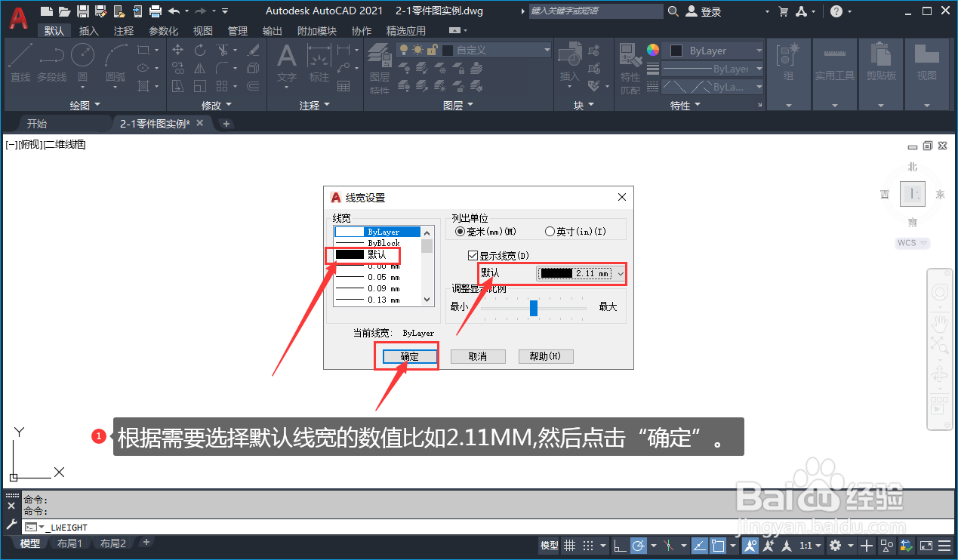
Task: Select the Mirror tool in Modify panel
Action: coord(200,68)
